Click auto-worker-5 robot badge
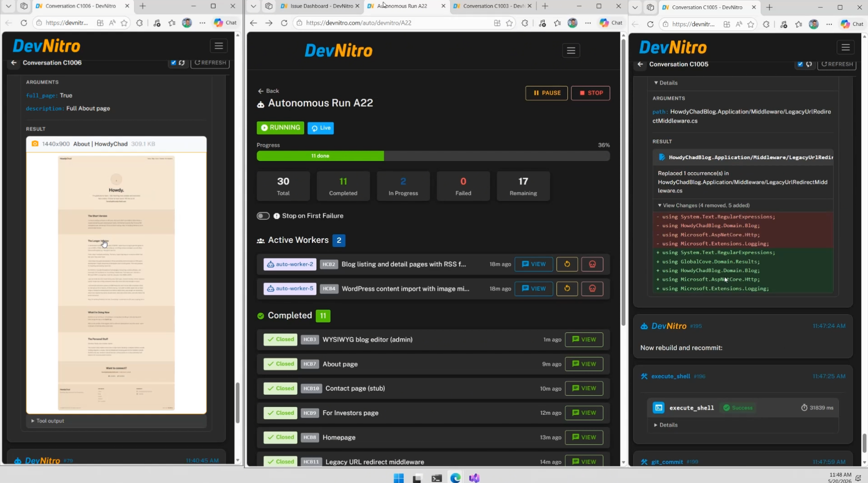The width and height of the screenshot is (868, 483). pos(290,289)
